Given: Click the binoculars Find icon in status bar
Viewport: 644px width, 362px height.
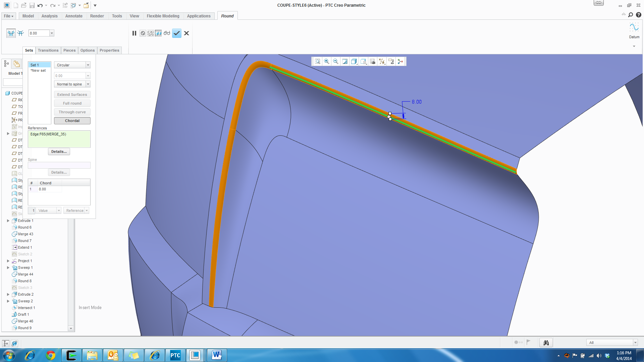Looking at the screenshot, I should [546, 342].
